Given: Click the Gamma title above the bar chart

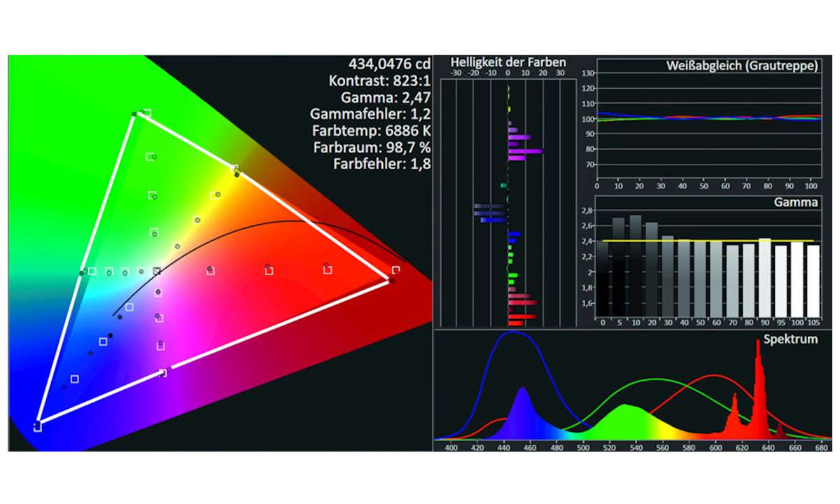Looking at the screenshot, I should tap(796, 203).
